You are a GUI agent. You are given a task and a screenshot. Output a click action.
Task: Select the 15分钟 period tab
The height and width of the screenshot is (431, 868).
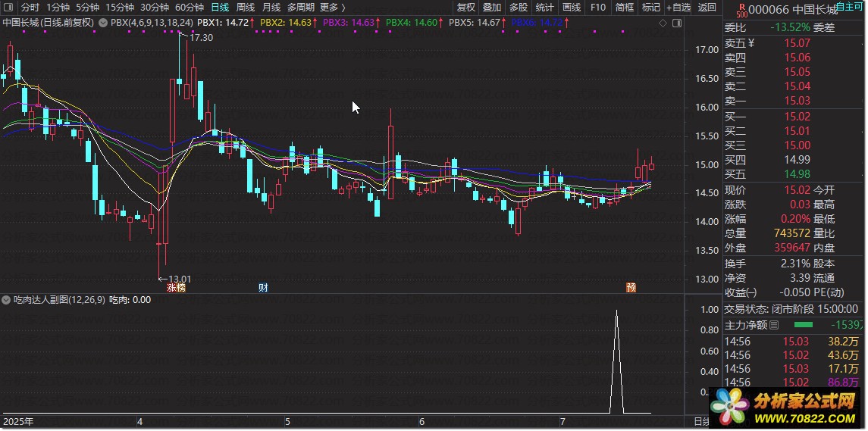tap(120, 7)
